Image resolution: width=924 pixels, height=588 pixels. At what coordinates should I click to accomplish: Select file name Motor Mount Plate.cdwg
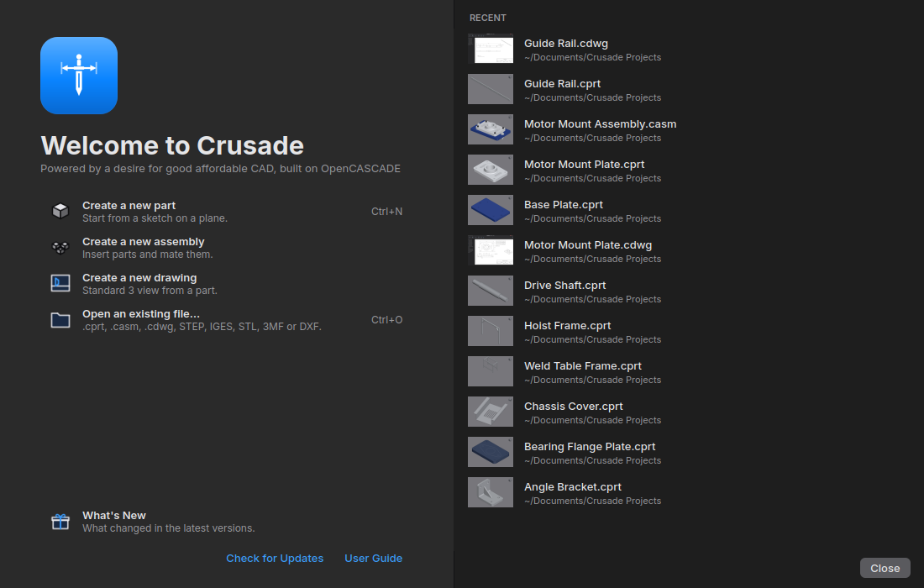(587, 245)
